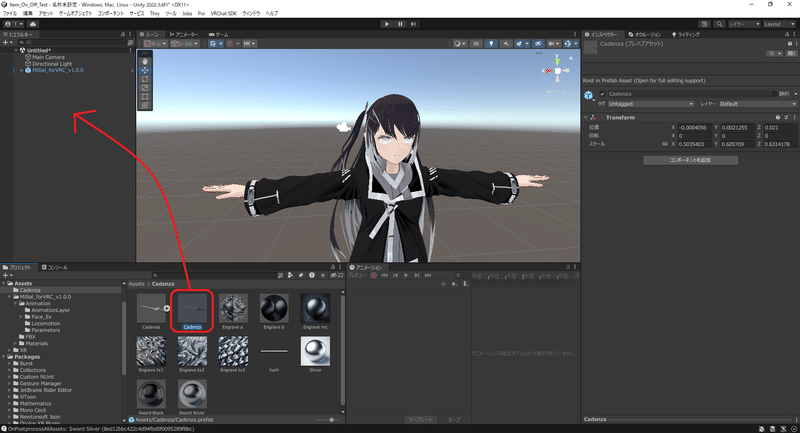Select the Rect transform tool
The width and height of the screenshot is (800, 433).
(x=145, y=96)
